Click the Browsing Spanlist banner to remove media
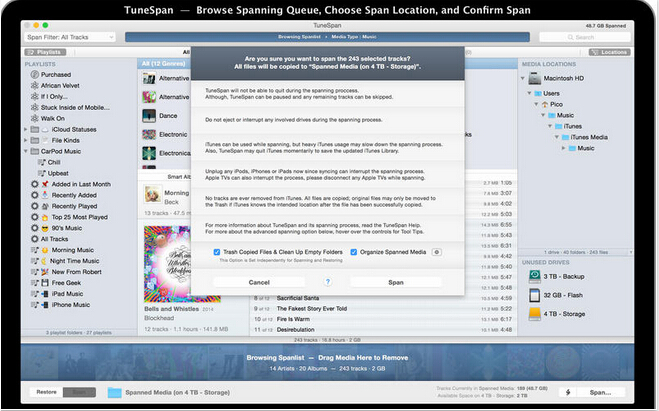The height and width of the screenshot is (411, 659). pyautogui.click(x=327, y=362)
